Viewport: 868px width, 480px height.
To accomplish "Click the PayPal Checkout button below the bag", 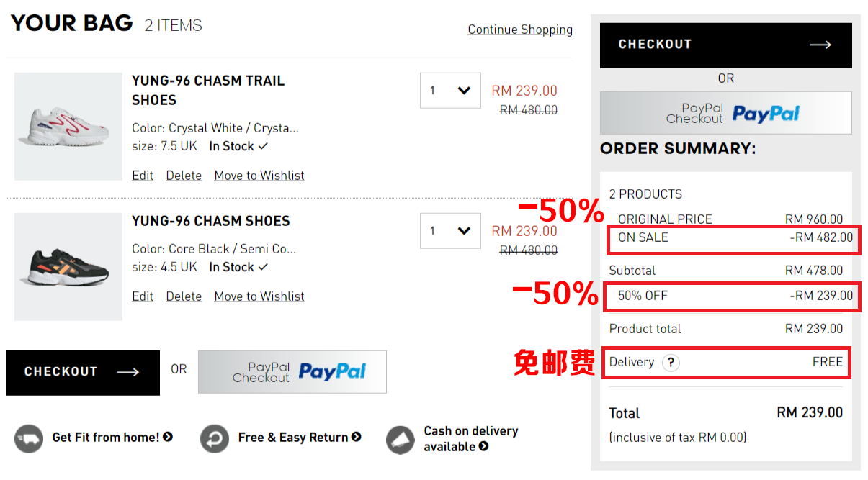I will 292,371.
